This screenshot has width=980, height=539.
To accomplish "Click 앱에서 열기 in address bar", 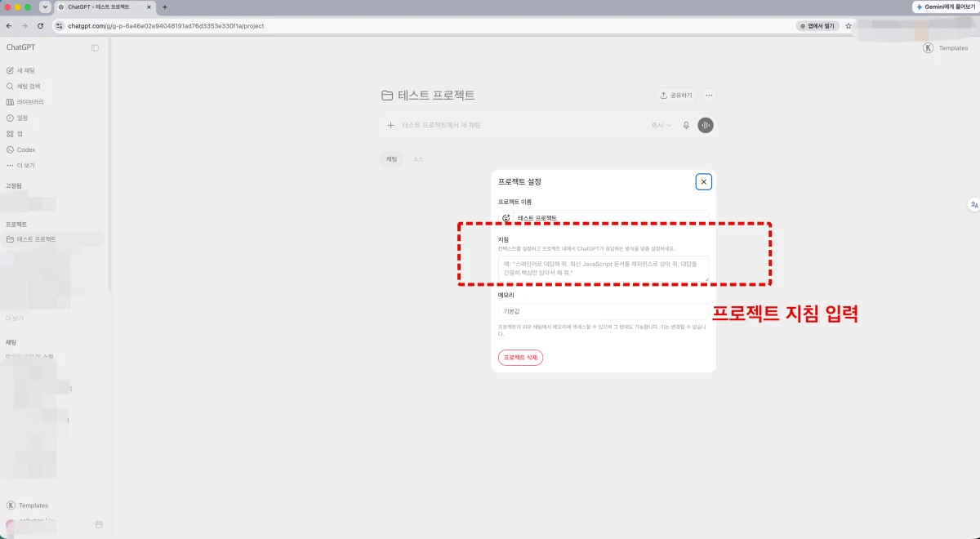I will pos(817,26).
